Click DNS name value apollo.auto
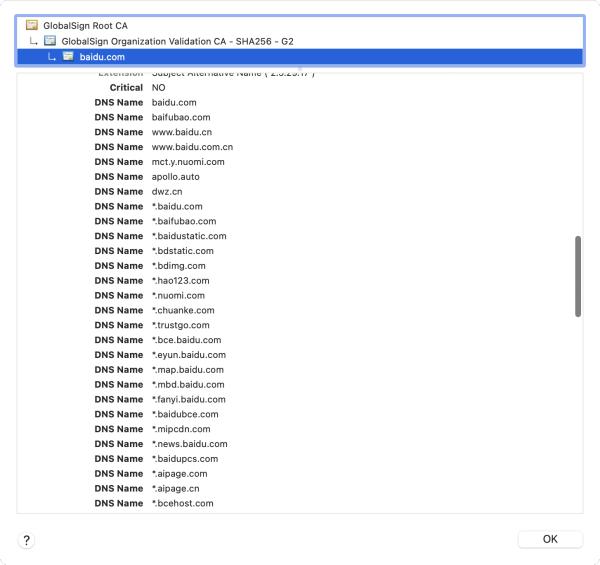The image size is (600, 565). pyautogui.click(x=176, y=176)
